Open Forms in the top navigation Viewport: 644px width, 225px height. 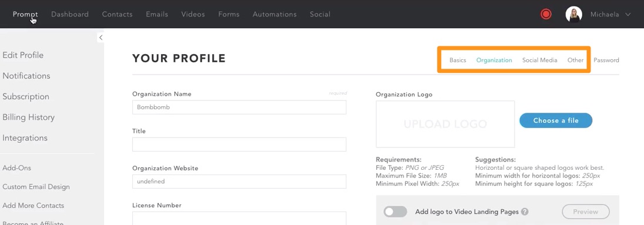coord(229,14)
